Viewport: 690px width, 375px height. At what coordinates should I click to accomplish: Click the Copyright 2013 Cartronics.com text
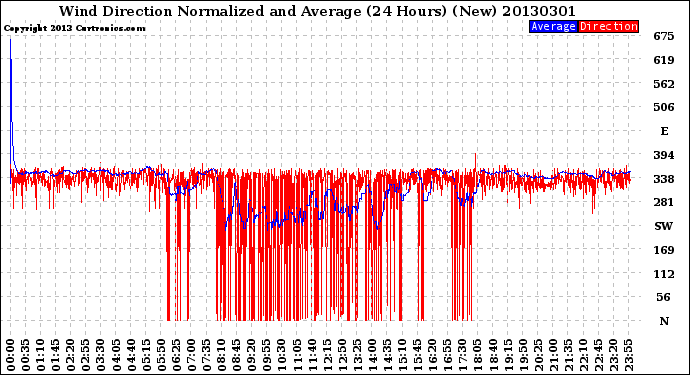point(74,28)
